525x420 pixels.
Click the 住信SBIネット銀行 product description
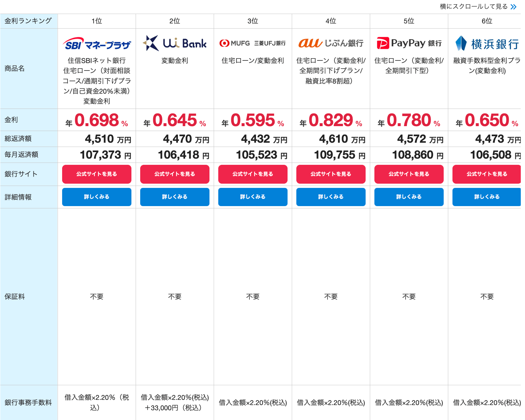[97, 81]
